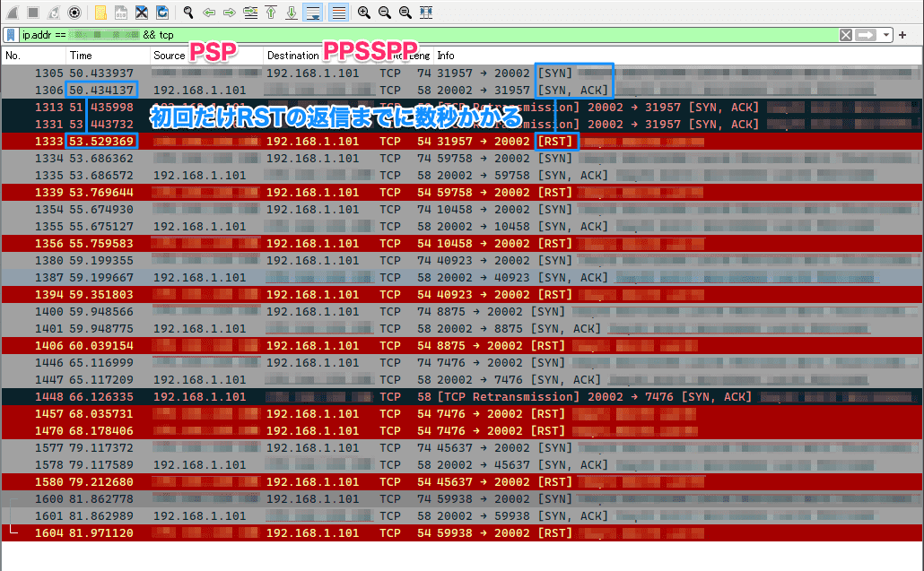The image size is (924, 571).
Task: Zoom in the main window text
Action: 363,13
